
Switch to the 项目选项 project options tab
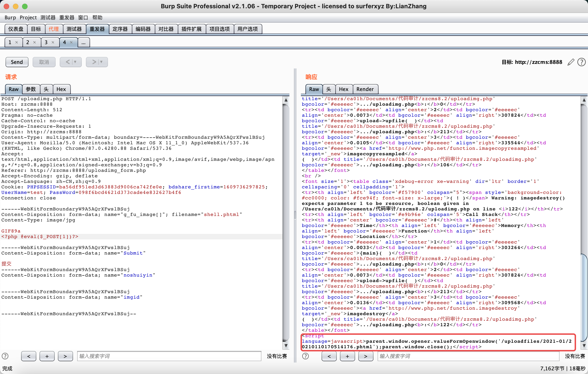tap(220, 29)
